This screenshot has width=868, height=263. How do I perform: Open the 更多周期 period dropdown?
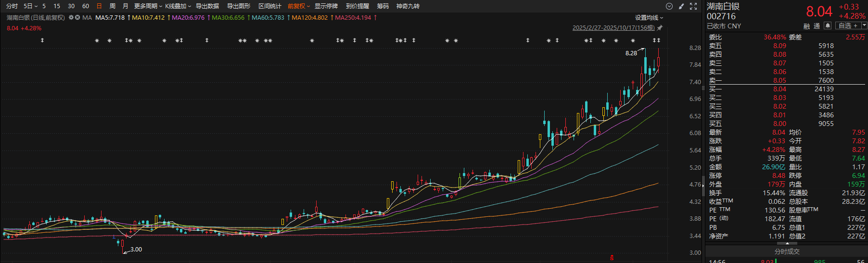pos(148,6)
